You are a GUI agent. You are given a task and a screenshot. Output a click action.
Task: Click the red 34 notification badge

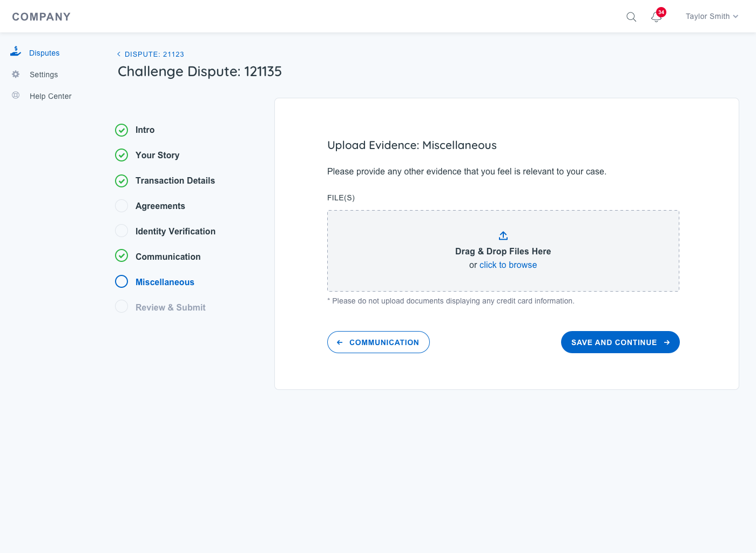point(661,12)
